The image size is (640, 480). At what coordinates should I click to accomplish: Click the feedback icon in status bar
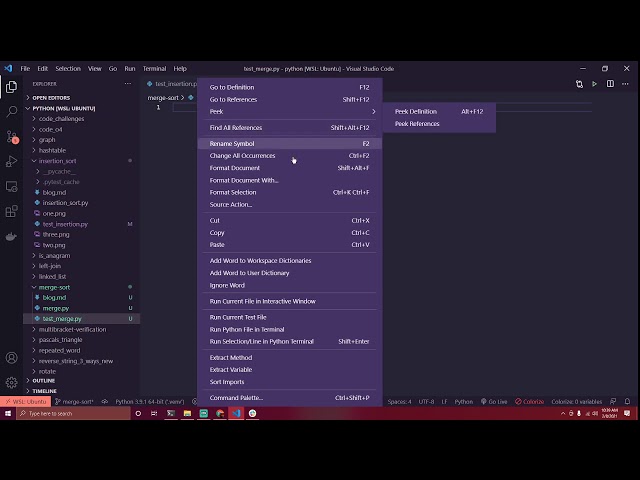[613, 402]
